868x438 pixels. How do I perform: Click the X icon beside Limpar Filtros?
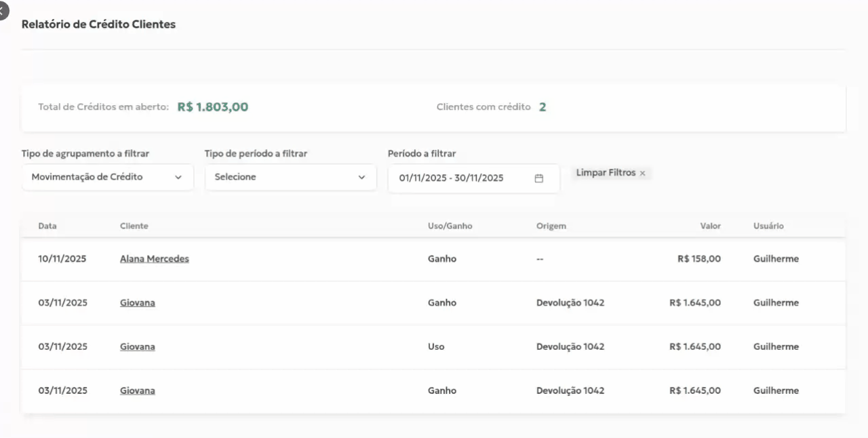pyautogui.click(x=642, y=174)
